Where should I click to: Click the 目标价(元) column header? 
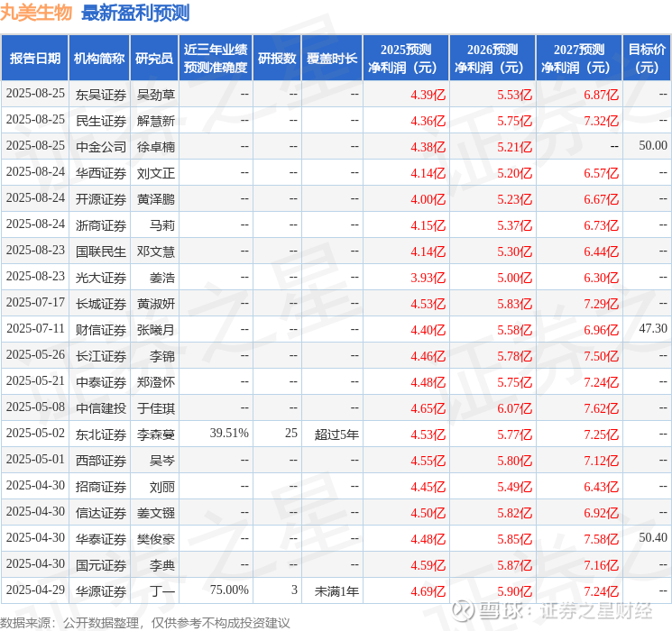coord(647,58)
